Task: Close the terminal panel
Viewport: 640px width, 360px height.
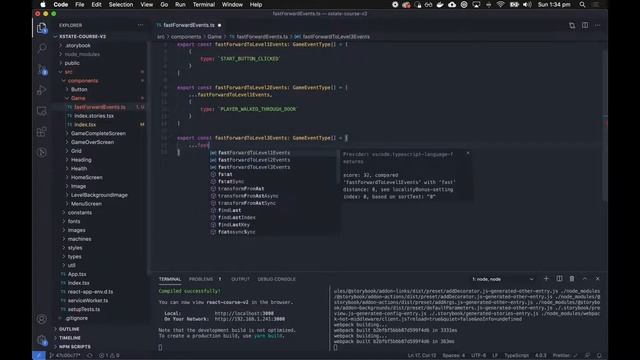Action: [598, 279]
